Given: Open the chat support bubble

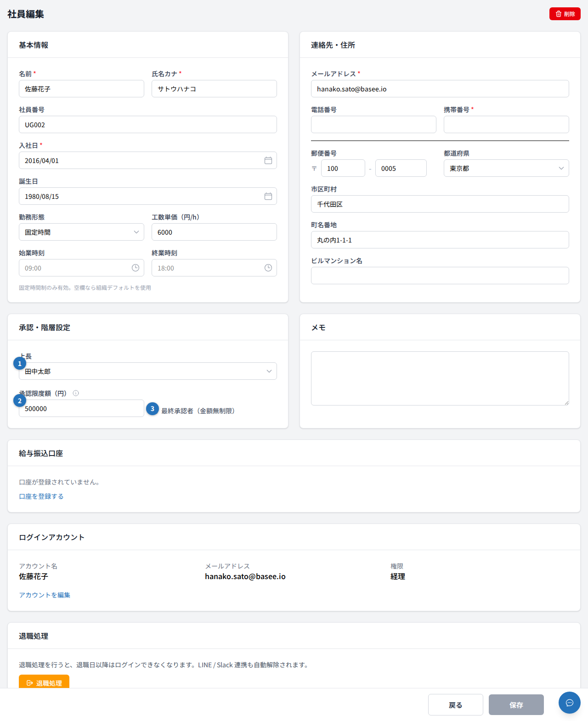Looking at the screenshot, I should [570, 703].
